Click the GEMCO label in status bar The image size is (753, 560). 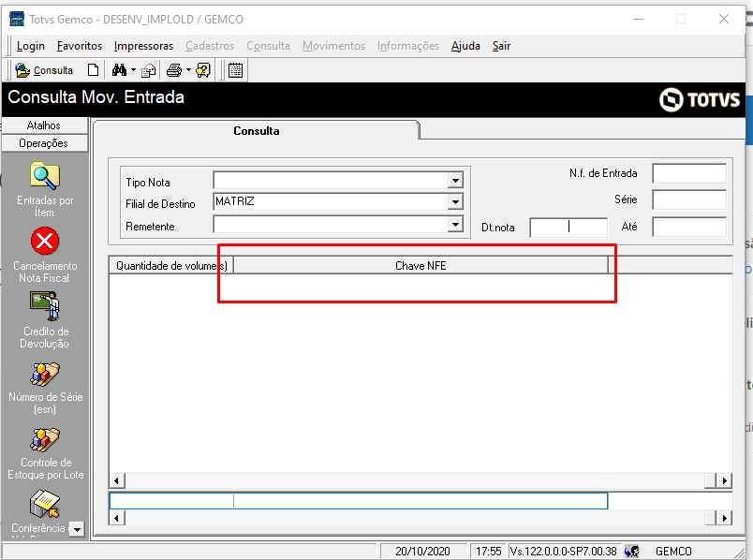coord(673,551)
